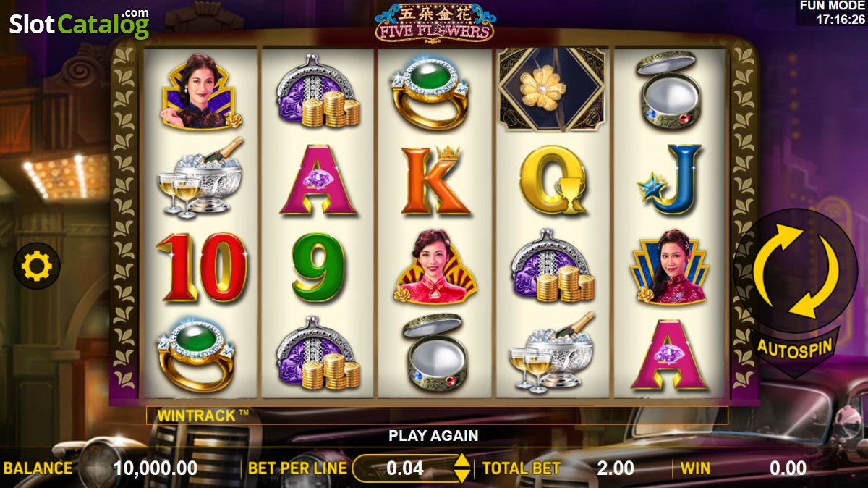868x488 pixels.
Task: Click the PLAY AGAIN message text
Action: (x=433, y=436)
